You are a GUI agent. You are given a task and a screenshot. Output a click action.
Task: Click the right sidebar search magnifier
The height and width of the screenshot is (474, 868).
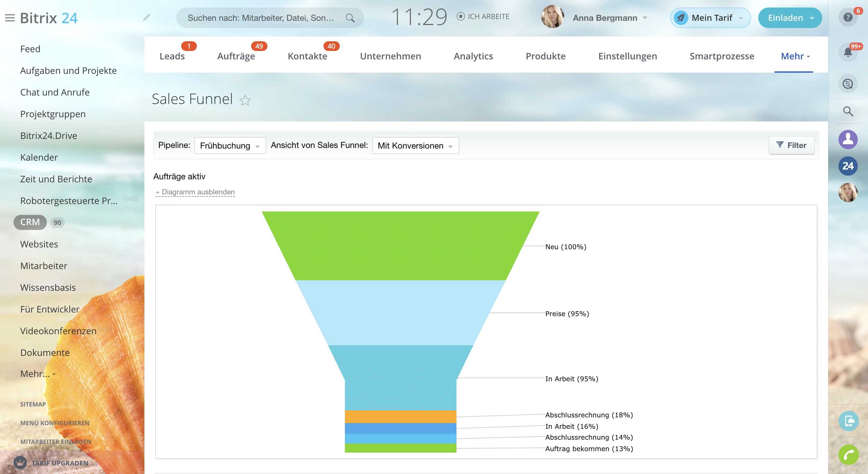coord(848,111)
